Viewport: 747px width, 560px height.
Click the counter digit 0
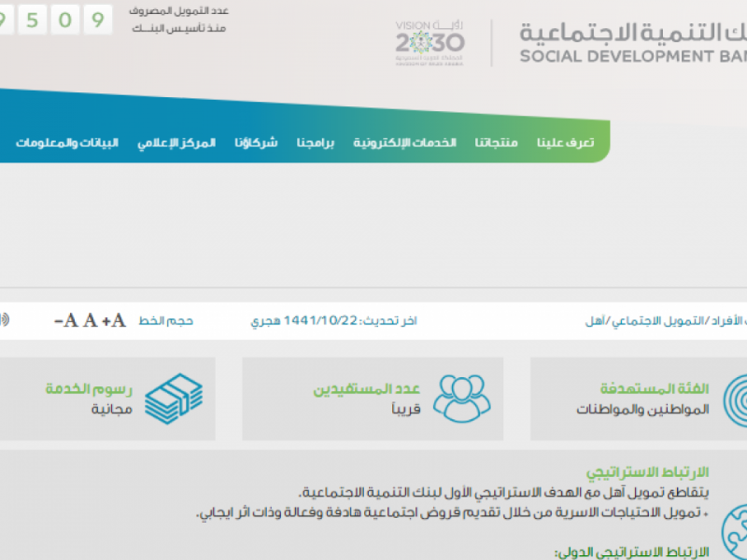[64, 20]
